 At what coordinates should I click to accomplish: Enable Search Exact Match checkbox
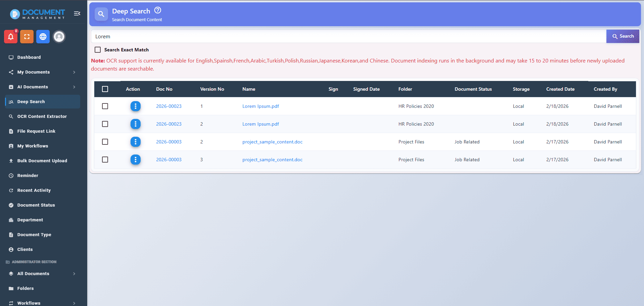[x=98, y=50]
